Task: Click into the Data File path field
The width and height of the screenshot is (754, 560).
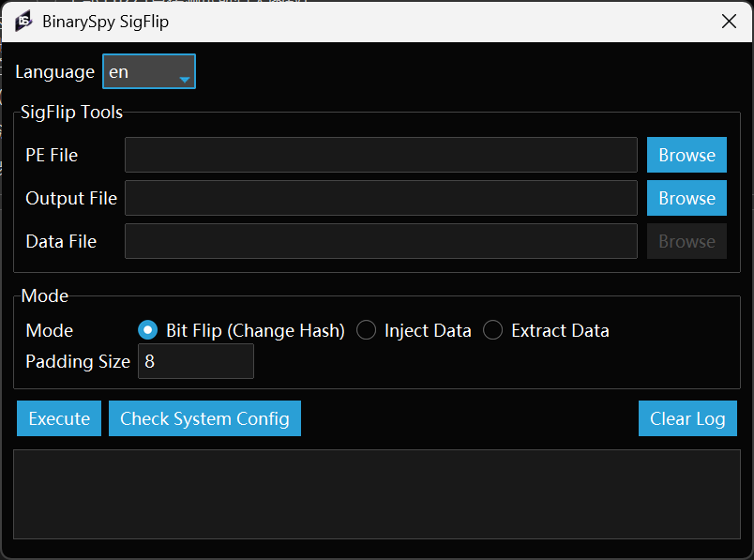Action: click(x=381, y=241)
